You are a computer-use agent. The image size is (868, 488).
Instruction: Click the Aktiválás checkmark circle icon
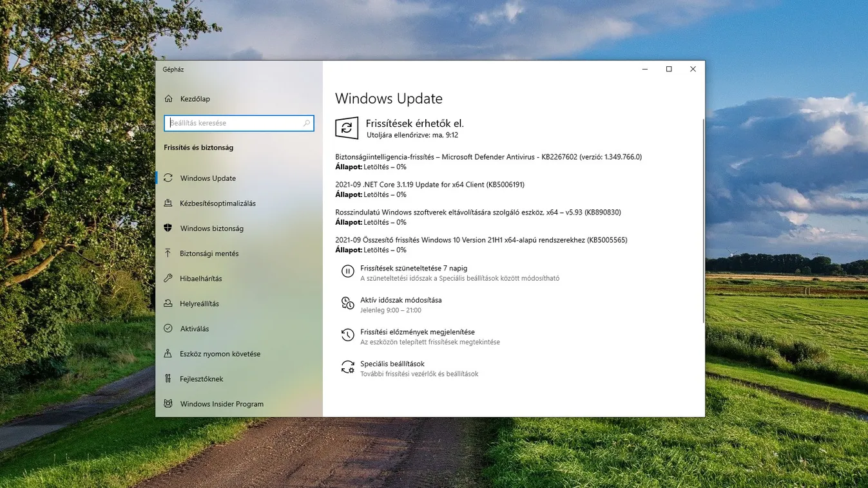[168, 328]
